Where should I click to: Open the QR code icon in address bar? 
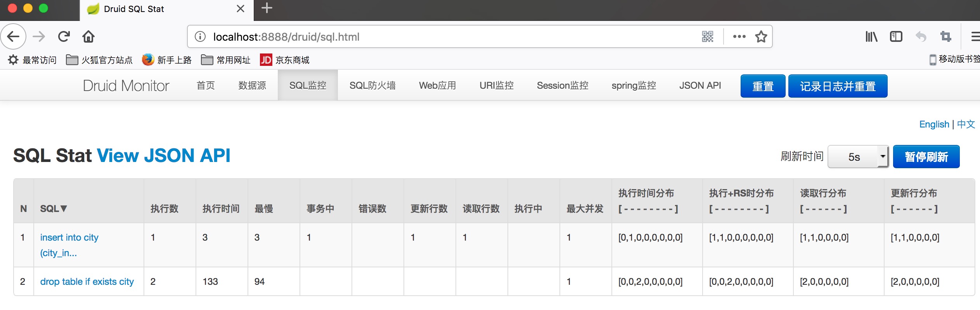708,37
